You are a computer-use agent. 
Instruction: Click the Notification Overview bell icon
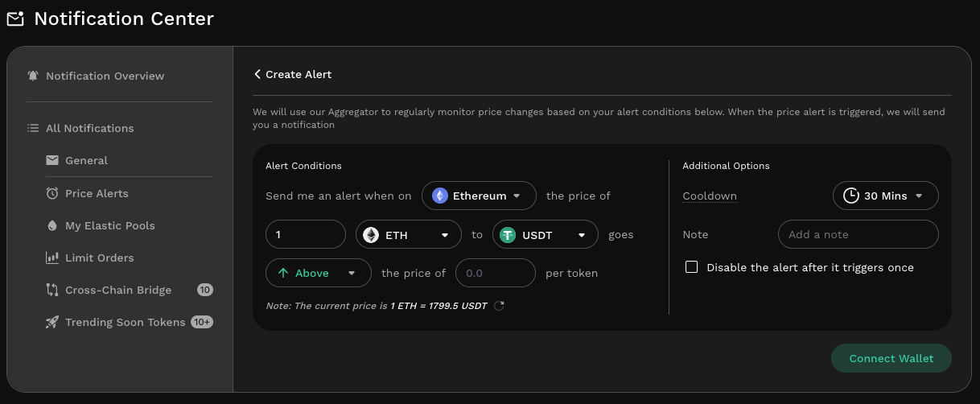[33, 76]
